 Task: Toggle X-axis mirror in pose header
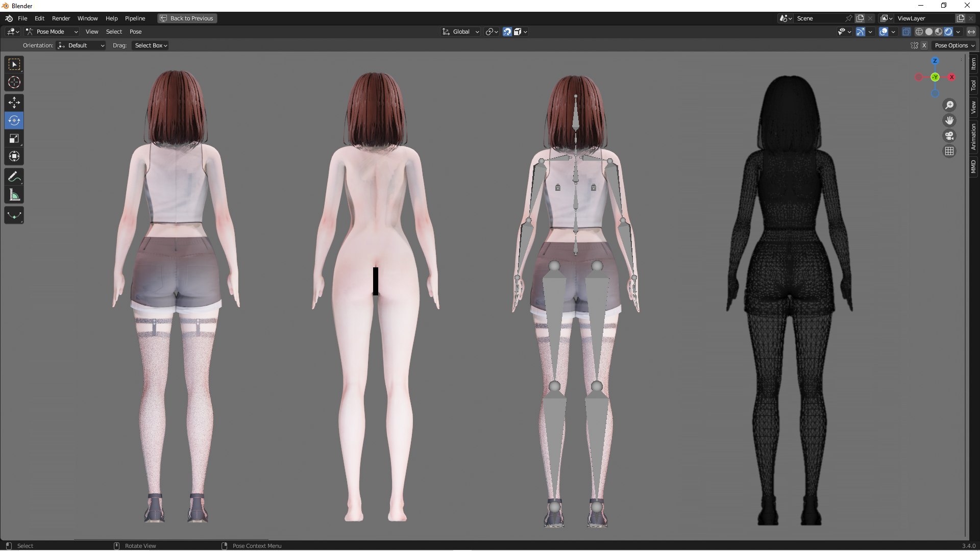pos(924,45)
